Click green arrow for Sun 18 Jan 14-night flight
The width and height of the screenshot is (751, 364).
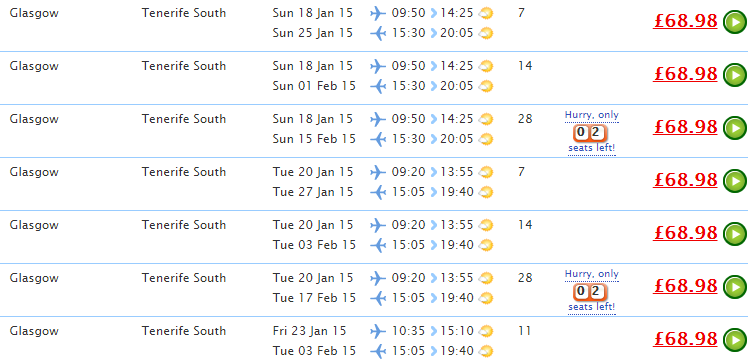point(735,75)
